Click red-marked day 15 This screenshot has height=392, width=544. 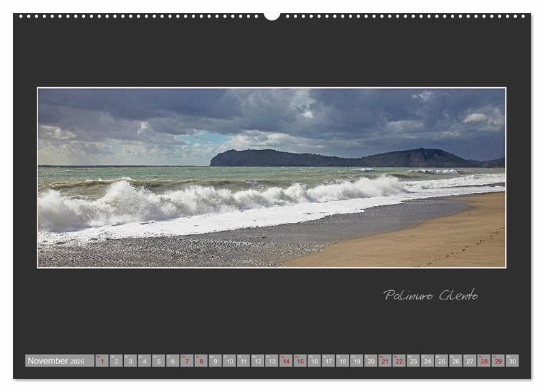point(300,361)
